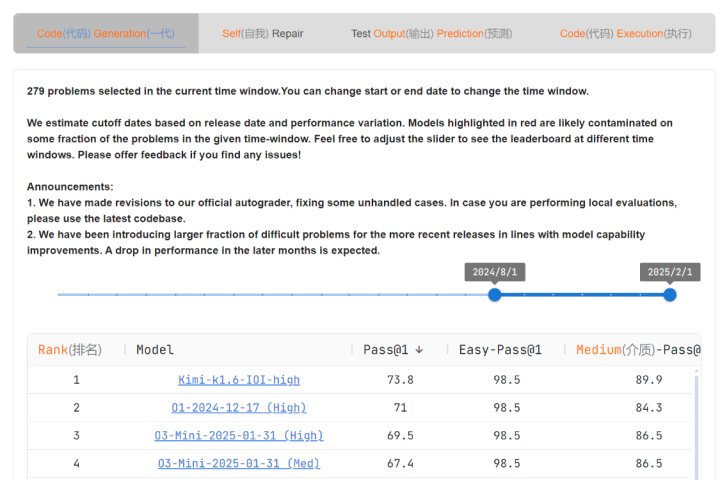Switch to the Self Repair tab
Viewport: 720px width, 480px height.
click(262, 33)
